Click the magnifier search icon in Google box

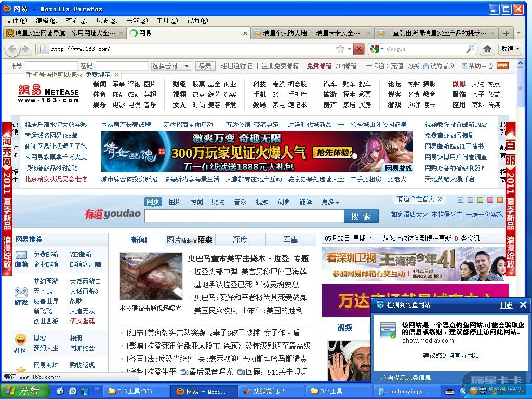pyautogui.click(x=470, y=49)
